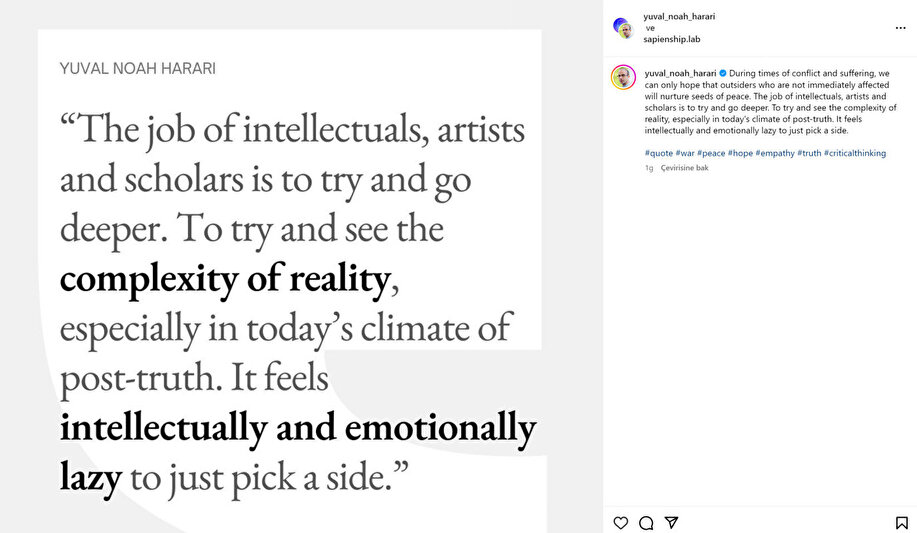Like the post with the heart icon

click(621, 523)
